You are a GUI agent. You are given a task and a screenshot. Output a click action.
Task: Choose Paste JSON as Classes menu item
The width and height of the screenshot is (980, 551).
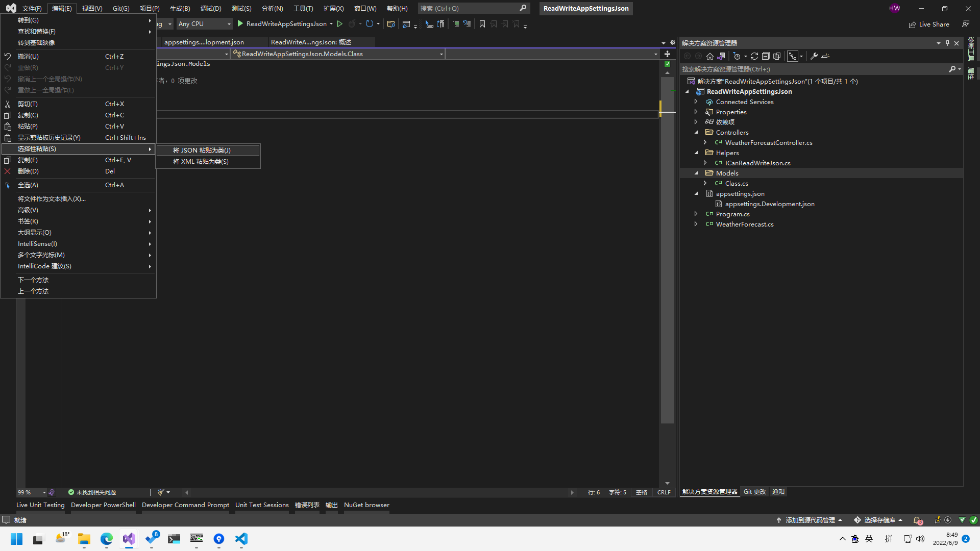click(x=202, y=150)
